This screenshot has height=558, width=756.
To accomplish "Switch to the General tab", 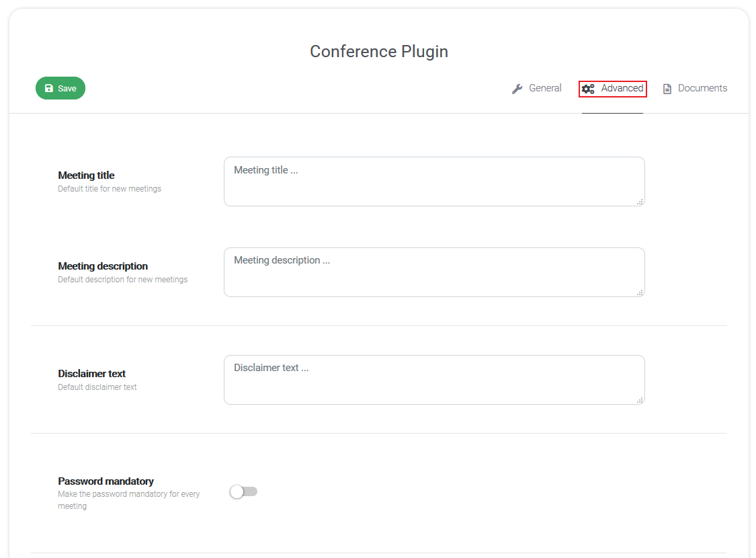I will 537,88.
